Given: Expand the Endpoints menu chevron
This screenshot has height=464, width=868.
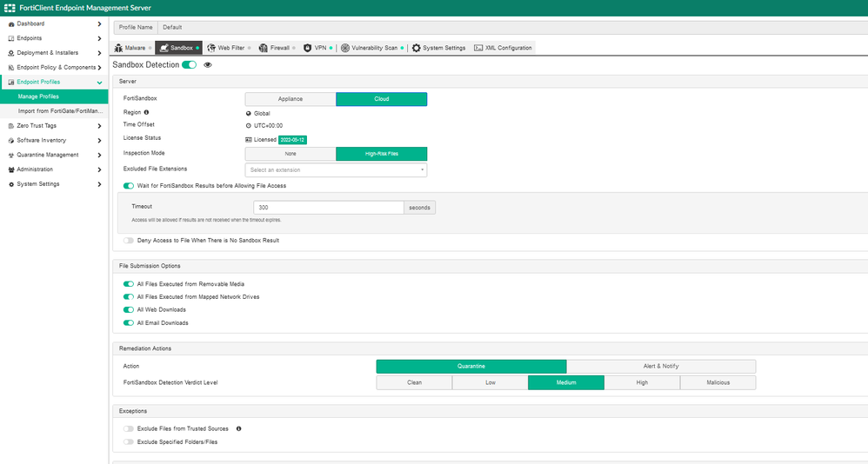Looking at the screenshot, I should click(x=100, y=39).
